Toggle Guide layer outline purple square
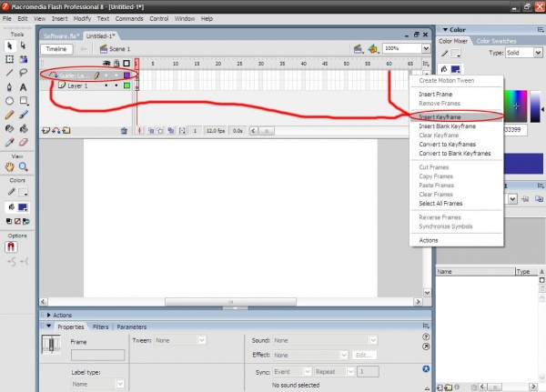The image size is (546, 392). pyautogui.click(x=126, y=75)
